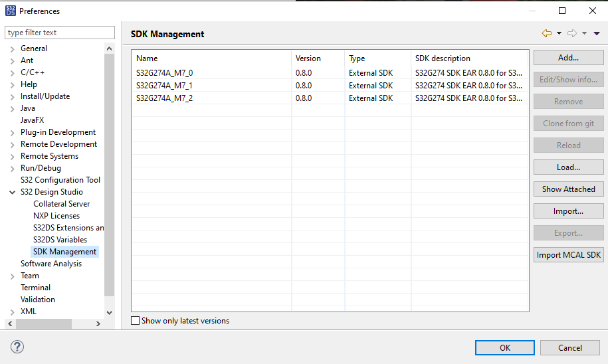Expand the General tree node
608x364 pixels.
[x=12, y=48]
